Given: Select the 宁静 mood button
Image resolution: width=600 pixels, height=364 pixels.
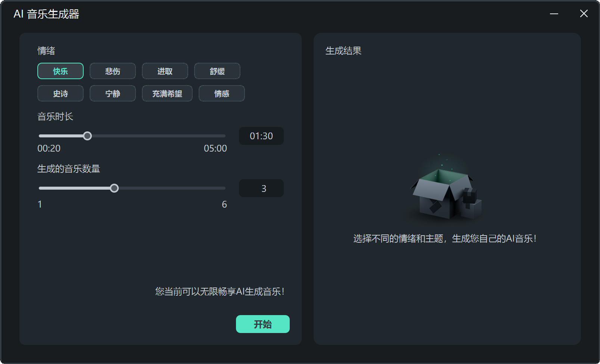Looking at the screenshot, I should click(112, 93).
